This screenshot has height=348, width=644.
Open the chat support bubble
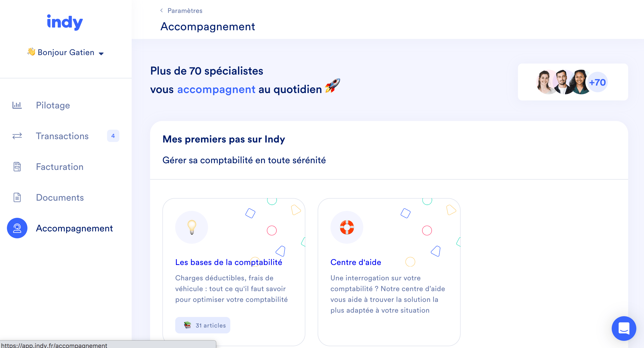(624, 328)
